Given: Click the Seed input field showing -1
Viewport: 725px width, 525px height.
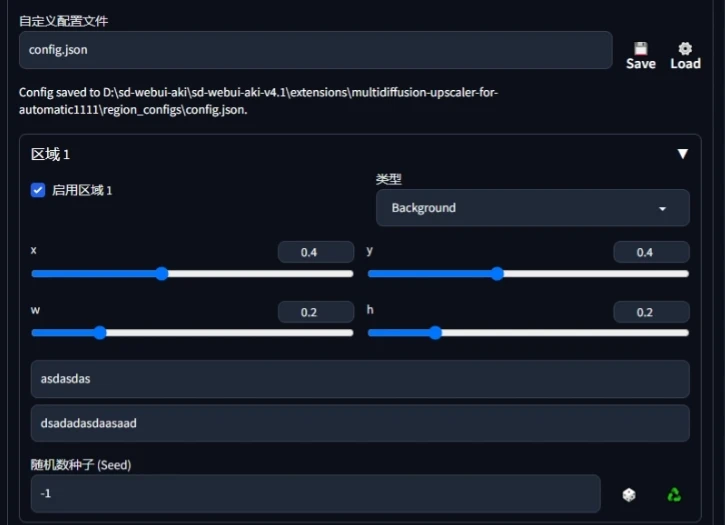Looking at the screenshot, I should point(316,494).
